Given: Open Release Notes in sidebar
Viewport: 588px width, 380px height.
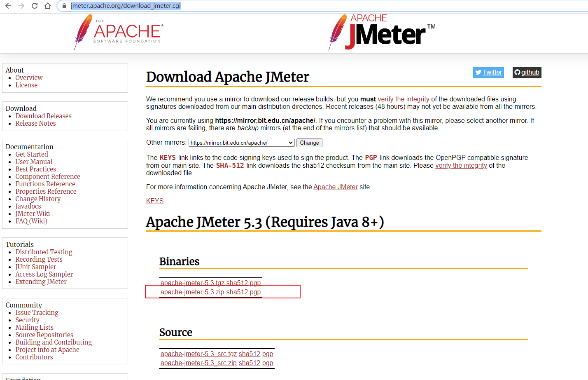Looking at the screenshot, I should [x=35, y=123].
